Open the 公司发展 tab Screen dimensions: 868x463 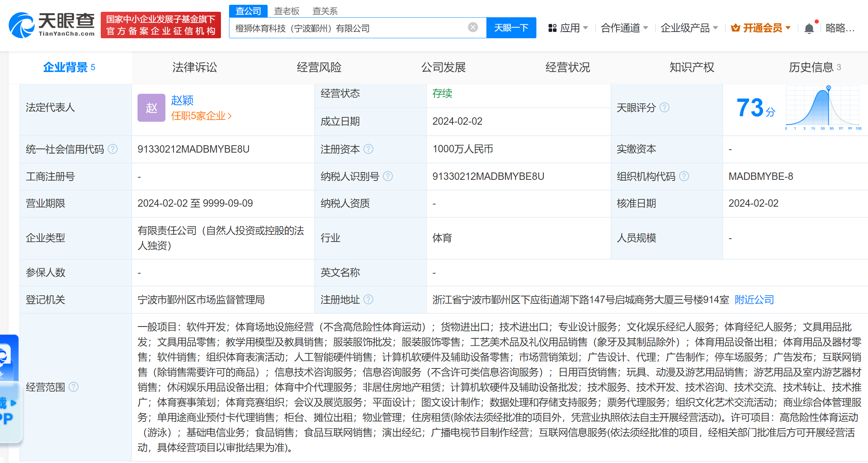tap(443, 67)
